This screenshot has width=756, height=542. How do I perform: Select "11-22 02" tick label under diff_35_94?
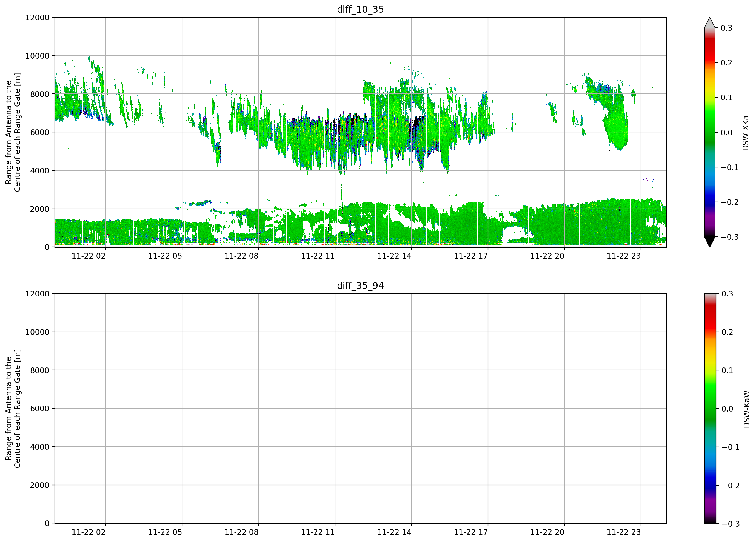[x=89, y=532]
